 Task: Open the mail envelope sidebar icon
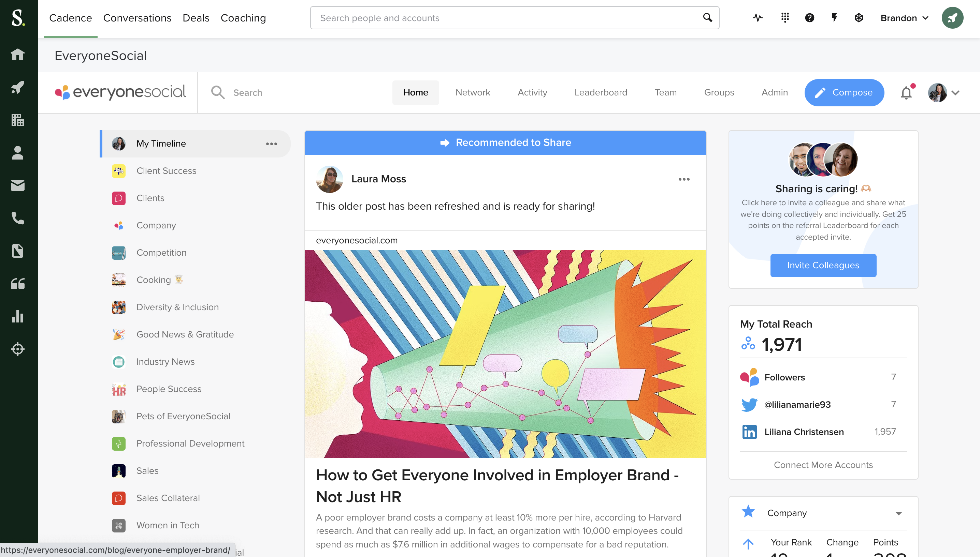pos(18,185)
